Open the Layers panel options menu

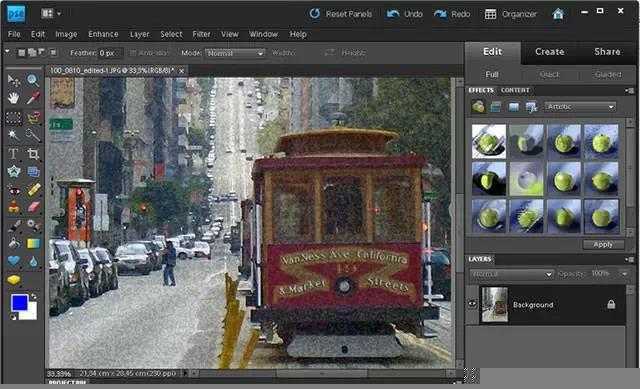pyautogui.click(x=630, y=259)
